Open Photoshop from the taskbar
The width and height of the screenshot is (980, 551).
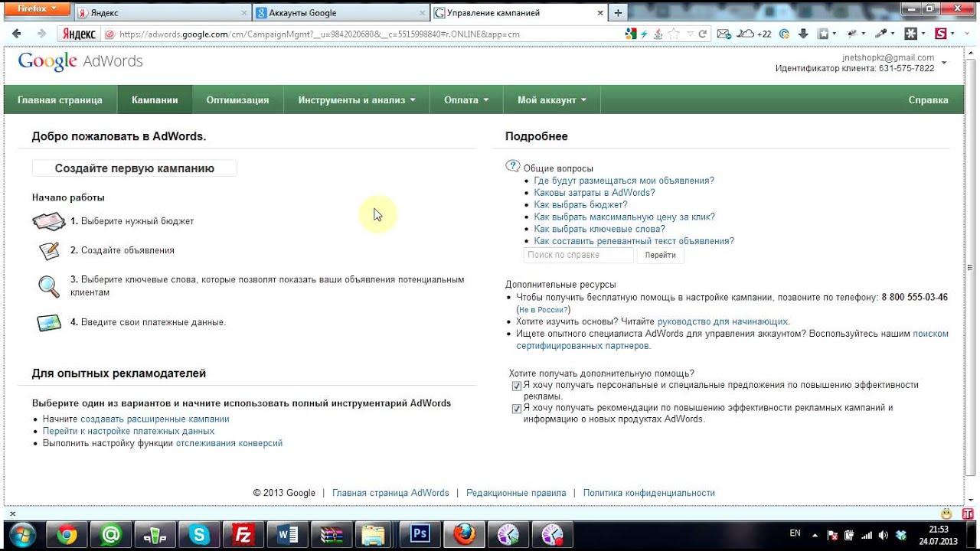coord(420,534)
